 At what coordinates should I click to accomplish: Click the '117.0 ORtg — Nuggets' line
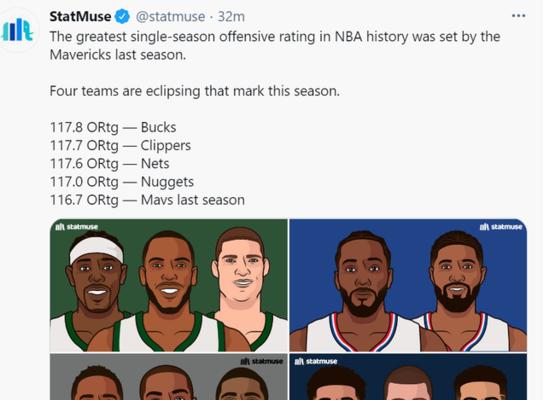[x=122, y=182]
